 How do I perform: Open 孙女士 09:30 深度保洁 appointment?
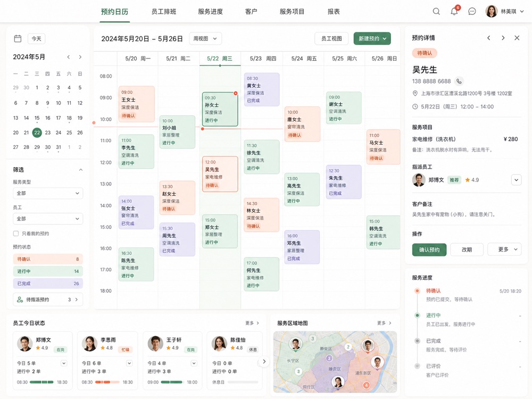(x=220, y=109)
